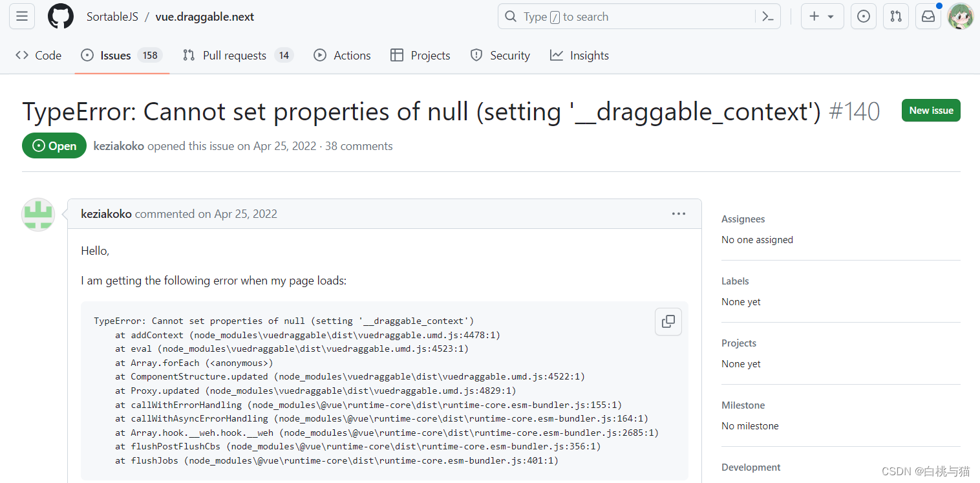Click the '38 comments' text
Viewport: 980px width, 483px height.
click(359, 146)
